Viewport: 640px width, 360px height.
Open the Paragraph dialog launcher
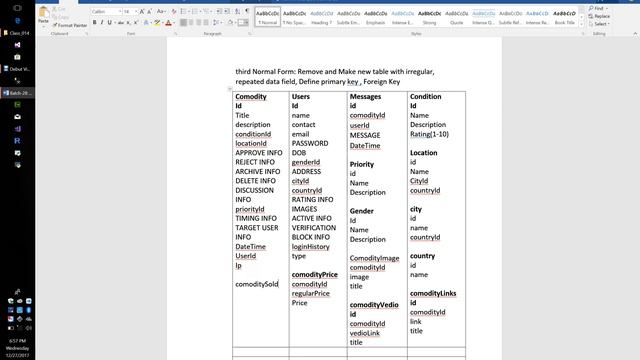(250, 33)
